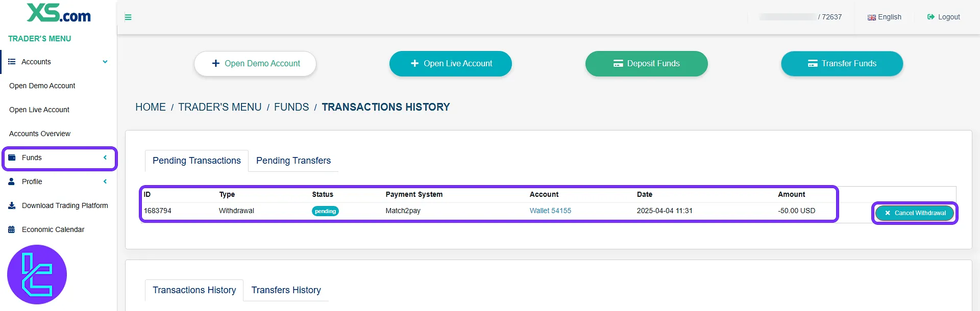The image size is (980, 311).
Task: Click the pending status badge
Action: [x=325, y=211]
